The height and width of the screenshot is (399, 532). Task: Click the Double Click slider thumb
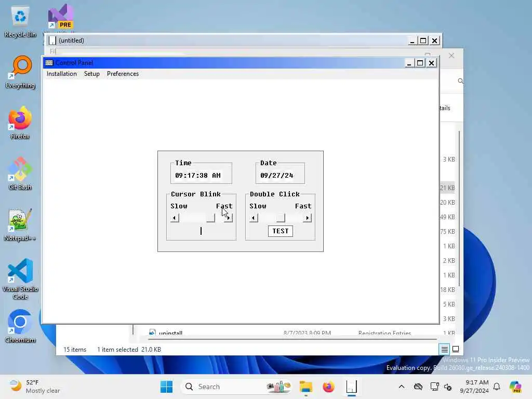point(281,218)
